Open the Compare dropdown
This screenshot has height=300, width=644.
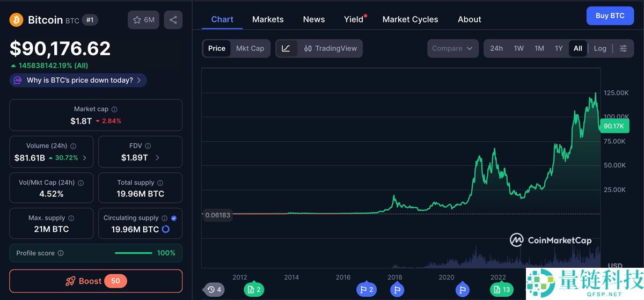click(453, 48)
